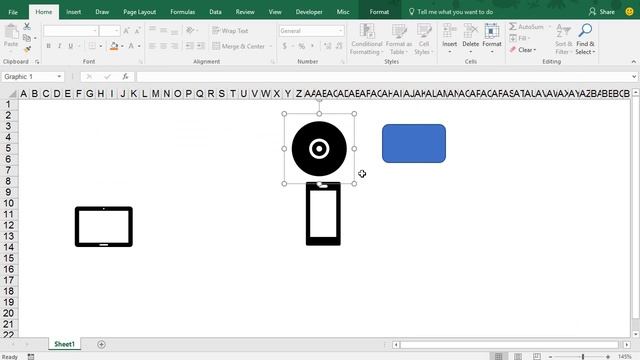Viewport: 640px width, 360px height.
Task: Click the horizontal scrollbar right arrow
Action: 627,345
